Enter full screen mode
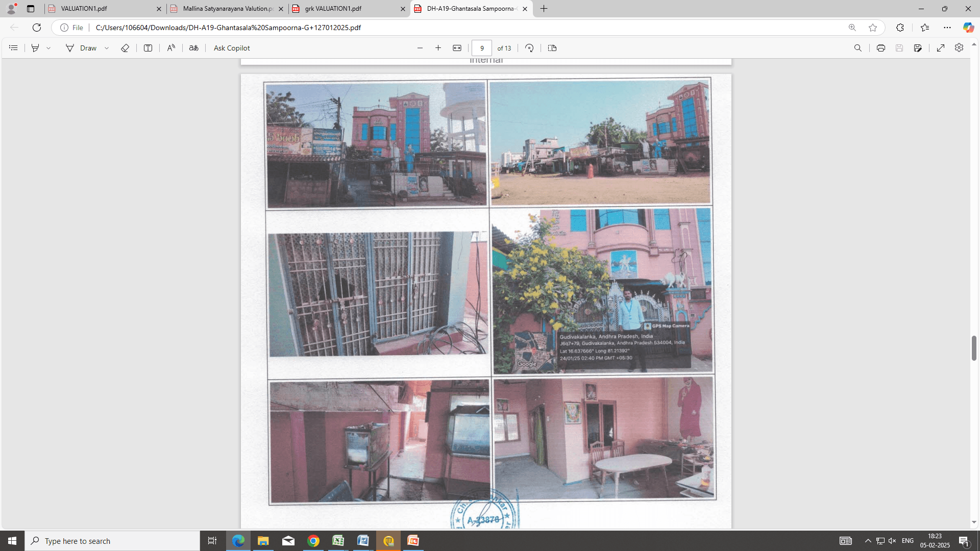The image size is (980, 551). pos(941,48)
